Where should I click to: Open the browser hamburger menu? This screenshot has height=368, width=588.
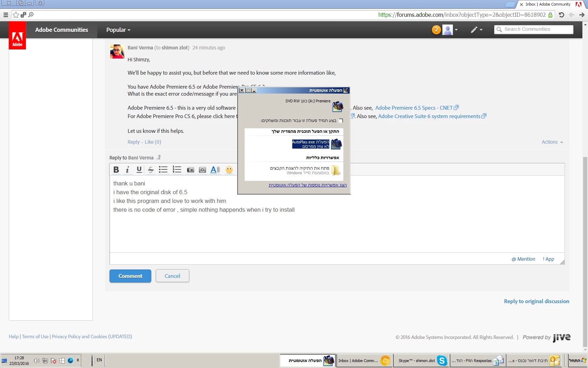click(x=6, y=15)
